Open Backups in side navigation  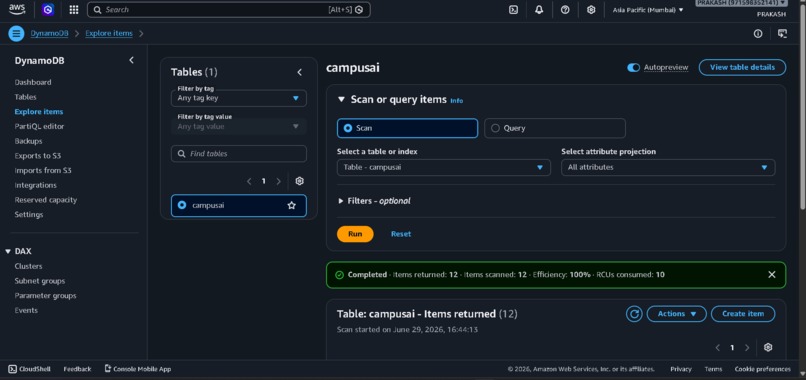click(28, 141)
